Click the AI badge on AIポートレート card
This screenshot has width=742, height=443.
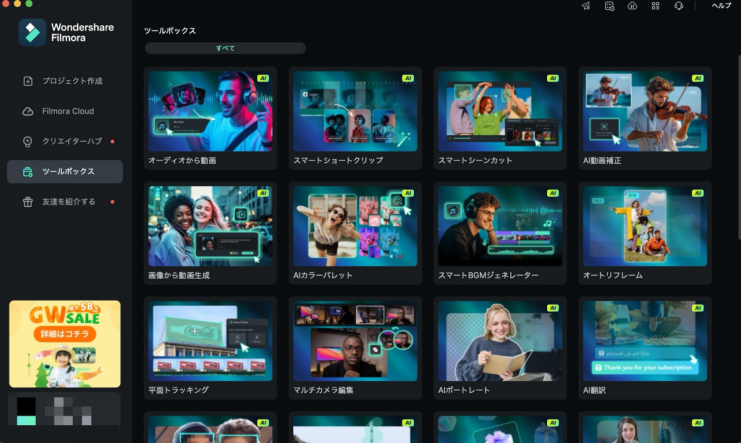(x=553, y=308)
